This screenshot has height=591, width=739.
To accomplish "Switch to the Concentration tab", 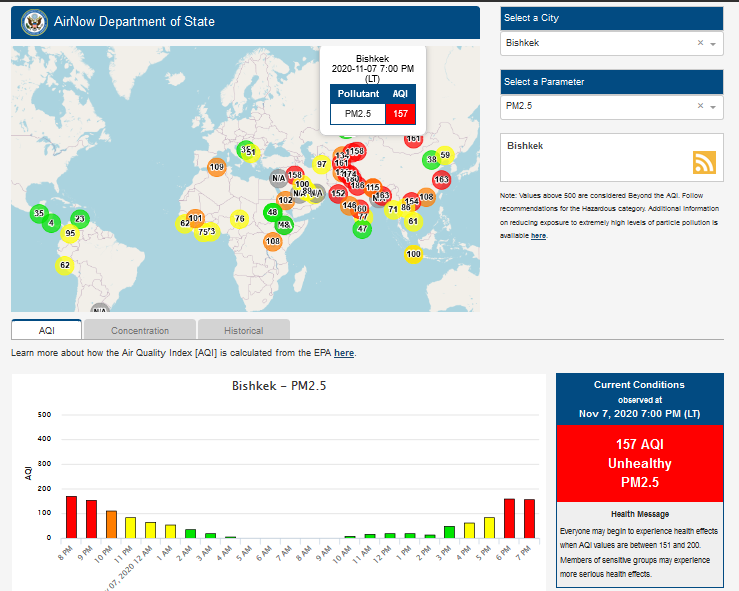I will pyautogui.click(x=140, y=330).
